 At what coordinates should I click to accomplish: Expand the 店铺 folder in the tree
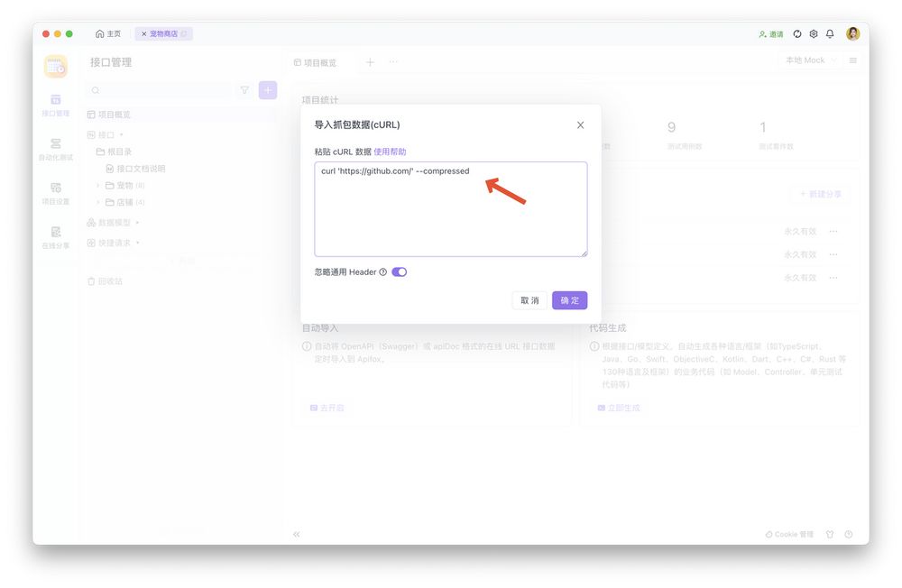point(98,202)
